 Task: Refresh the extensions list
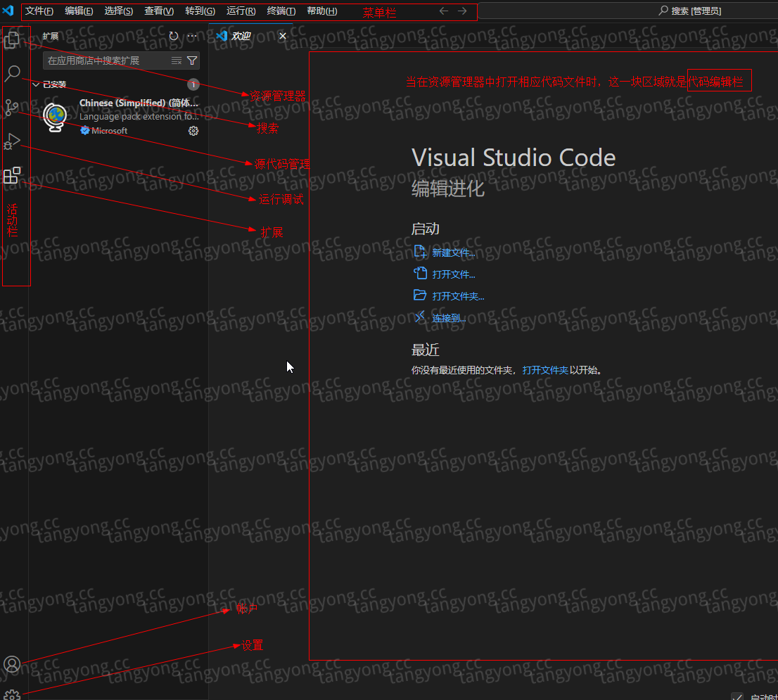pyautogui.click(x=173, y=36)
